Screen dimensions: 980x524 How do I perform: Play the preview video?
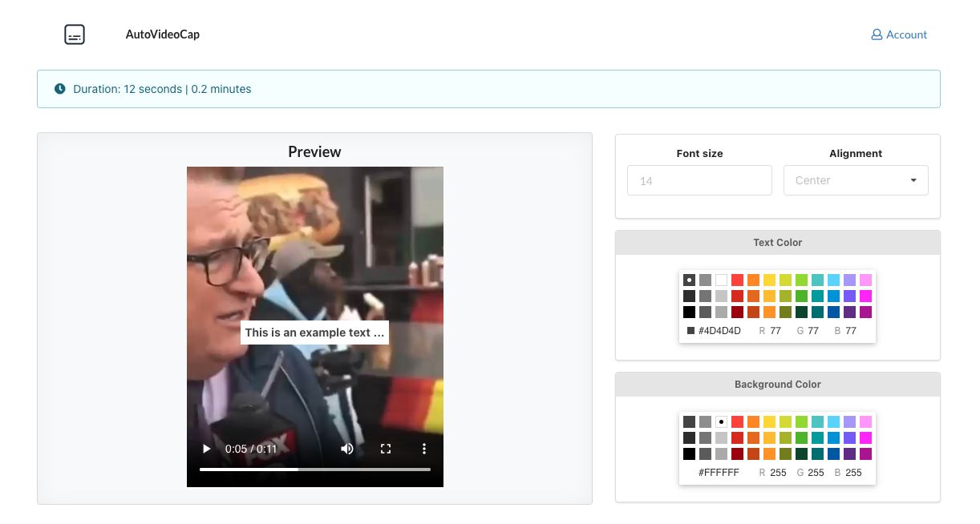click(x=206, y=449)
